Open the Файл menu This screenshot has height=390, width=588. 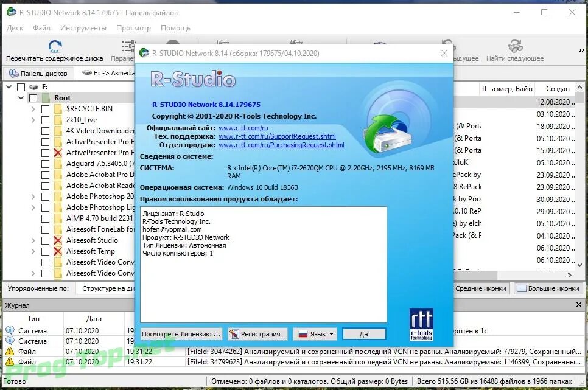click(x=41, y=28)
